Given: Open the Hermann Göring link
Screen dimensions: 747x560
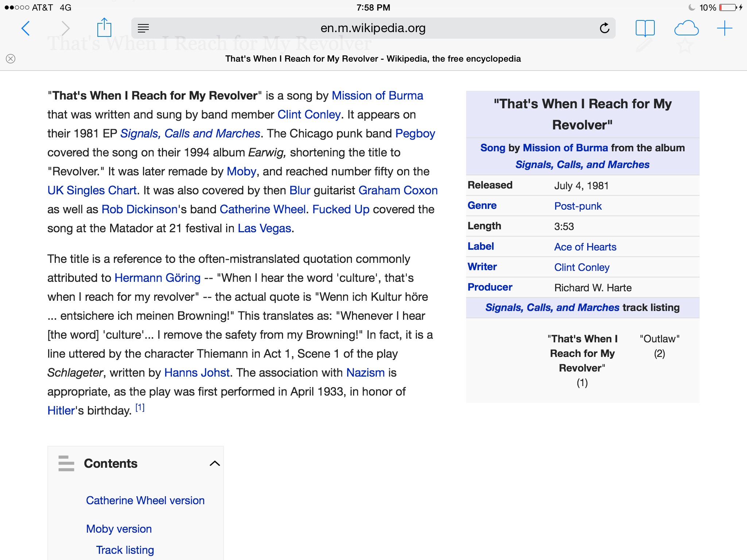Looking at the screenshot, I should [158, 278].
